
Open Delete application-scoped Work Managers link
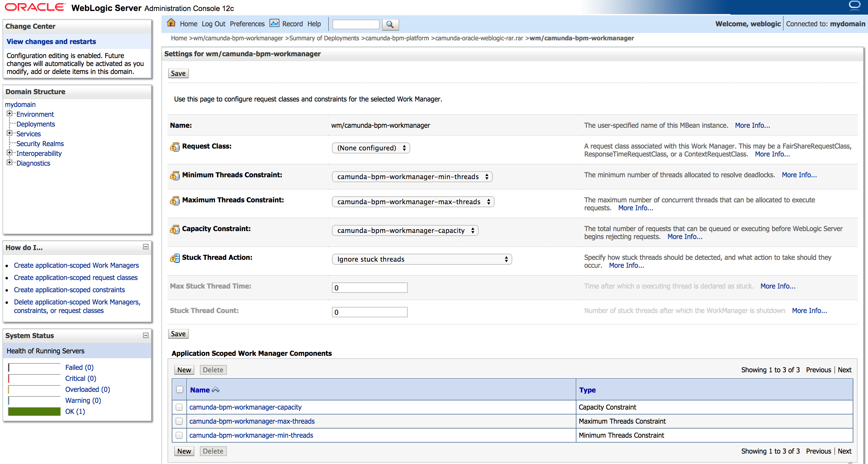click(x=77, y=306)
